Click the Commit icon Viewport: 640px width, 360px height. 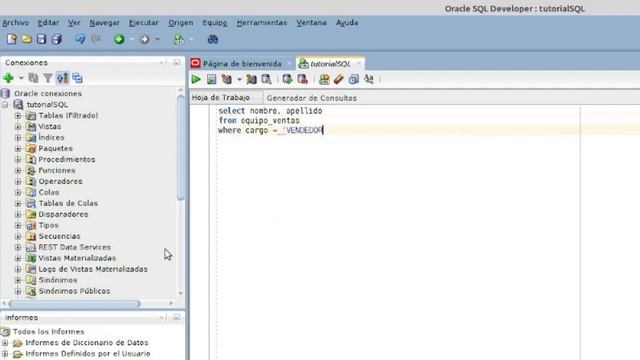(x=287, y=79)
